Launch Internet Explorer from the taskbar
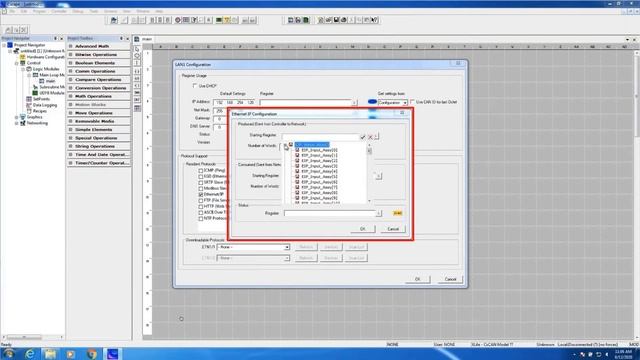This screenshot has height=360, width=640. pyautogui.click(x=30, y=354)
